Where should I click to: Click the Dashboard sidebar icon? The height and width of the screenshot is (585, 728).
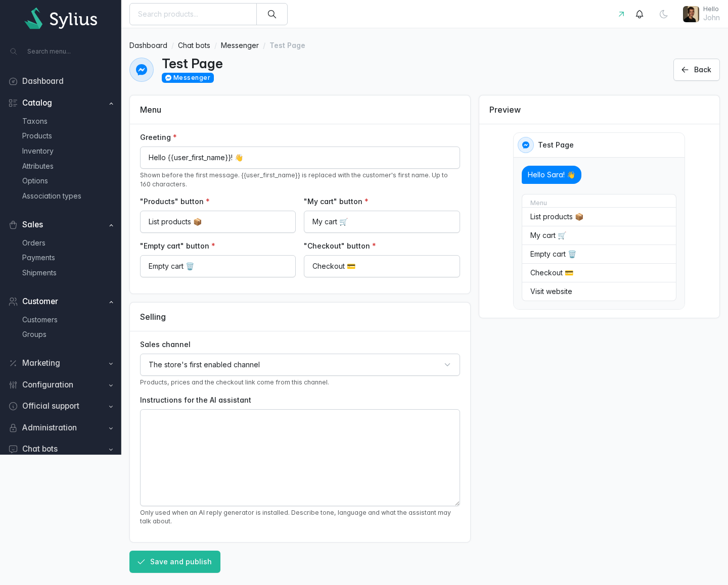coord(13,81)
